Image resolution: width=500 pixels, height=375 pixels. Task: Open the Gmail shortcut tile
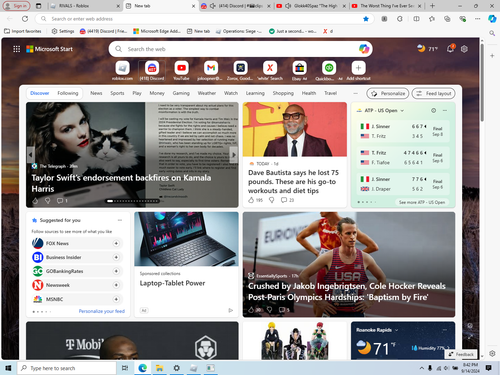point(211,68)
